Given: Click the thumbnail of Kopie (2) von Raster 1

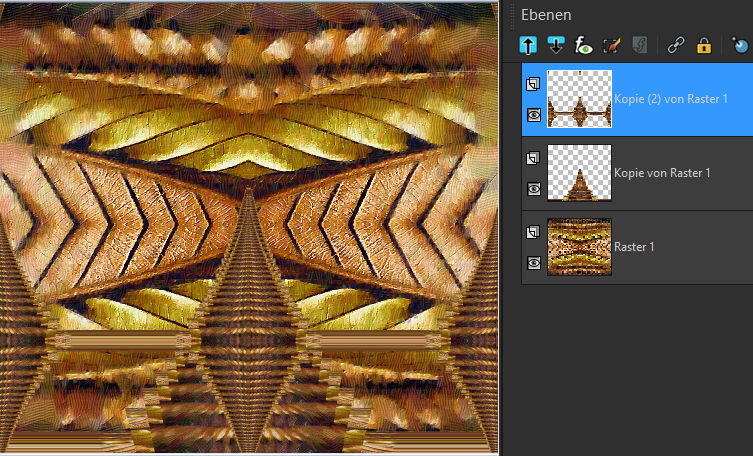Looking at the screenshot, I should coord(580,99).
